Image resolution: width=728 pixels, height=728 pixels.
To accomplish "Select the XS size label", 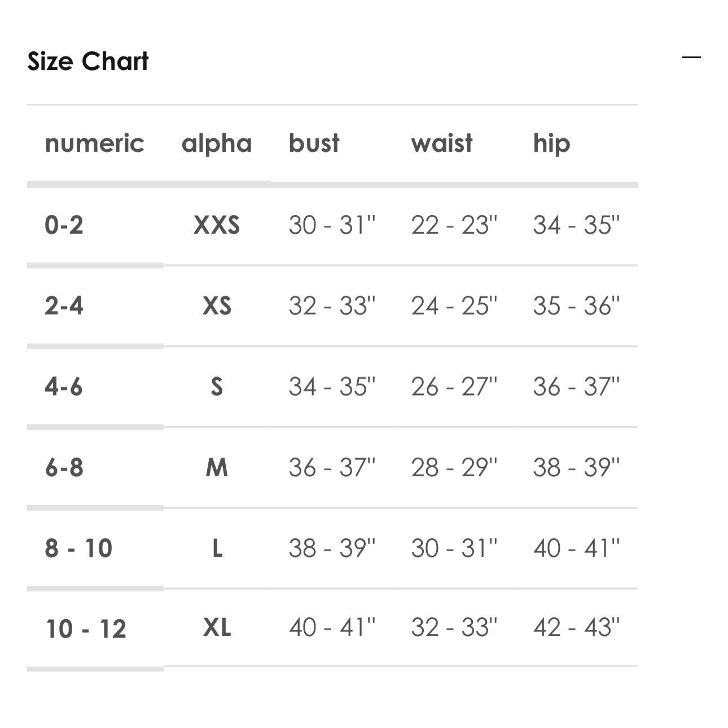I will 217,306.
